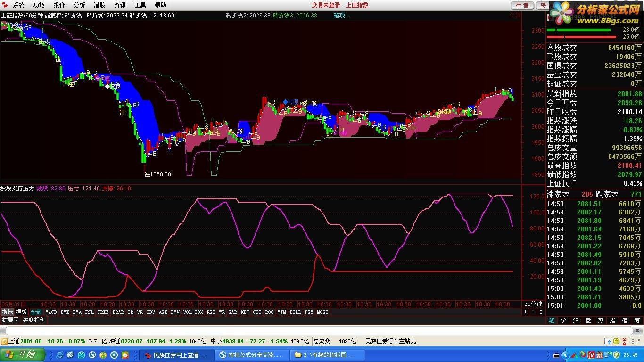644x362 pixels.
Task: Open the 资讯 menu
Action: pos(120,5)
